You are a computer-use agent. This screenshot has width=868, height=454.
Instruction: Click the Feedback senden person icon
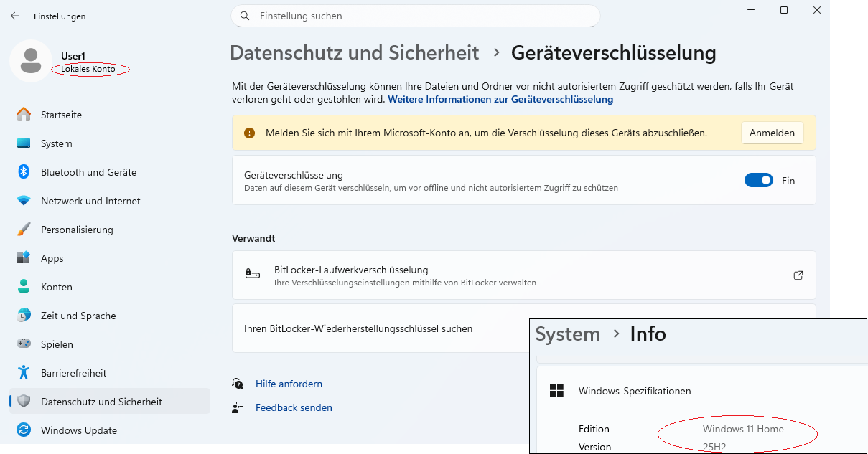coord(238,407)
